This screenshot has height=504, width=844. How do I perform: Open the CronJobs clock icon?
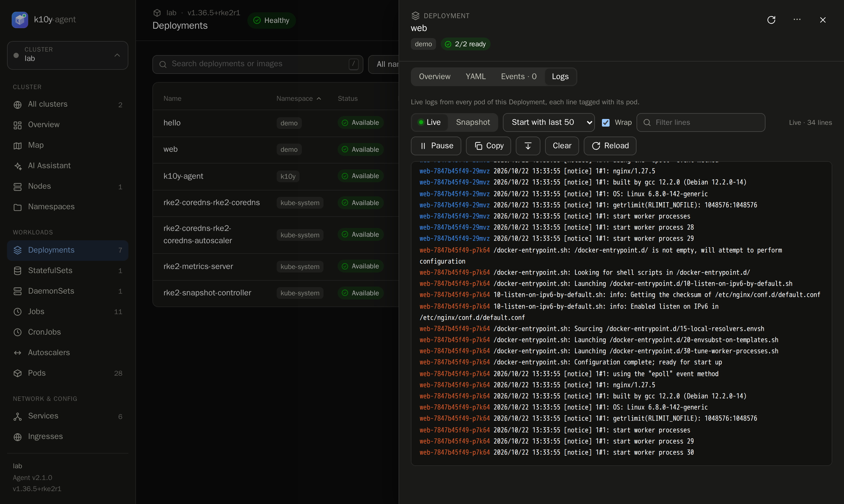point(18,332)
